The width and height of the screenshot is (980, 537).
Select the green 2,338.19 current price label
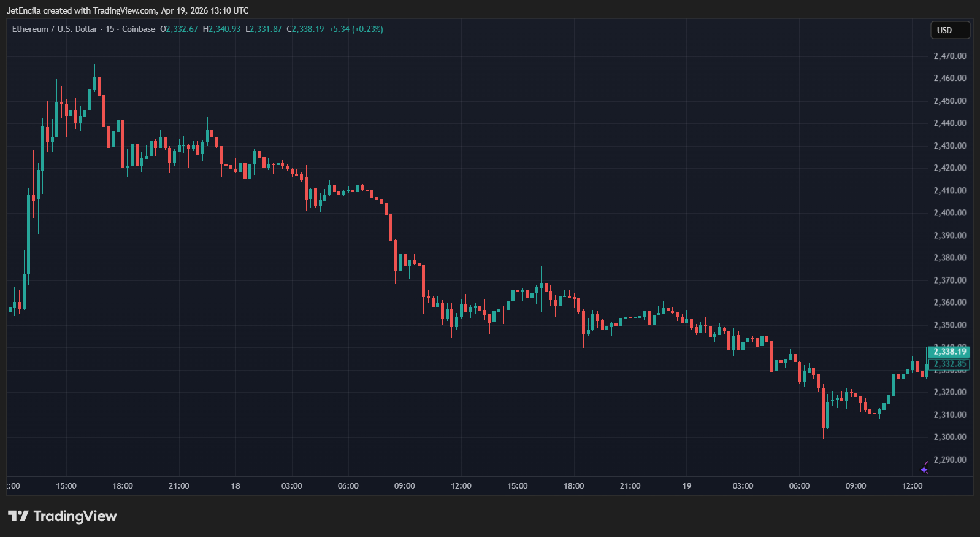(949, 352)
